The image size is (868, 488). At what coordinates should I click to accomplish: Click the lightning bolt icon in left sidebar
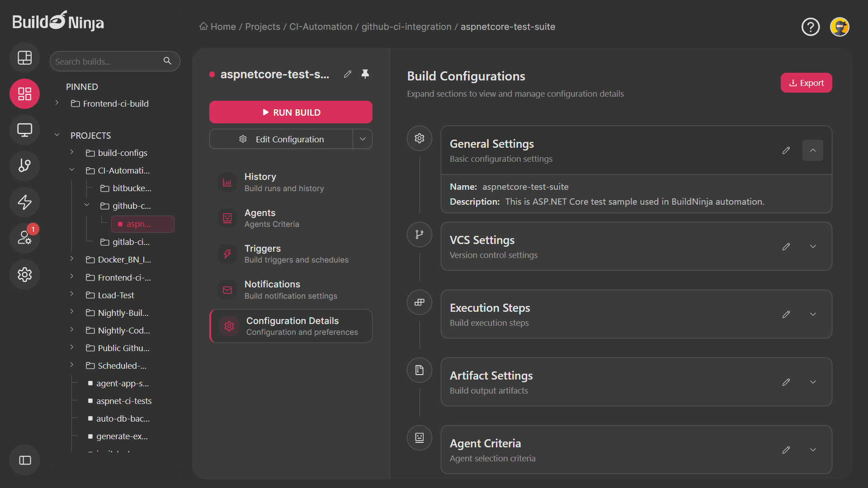24,202
